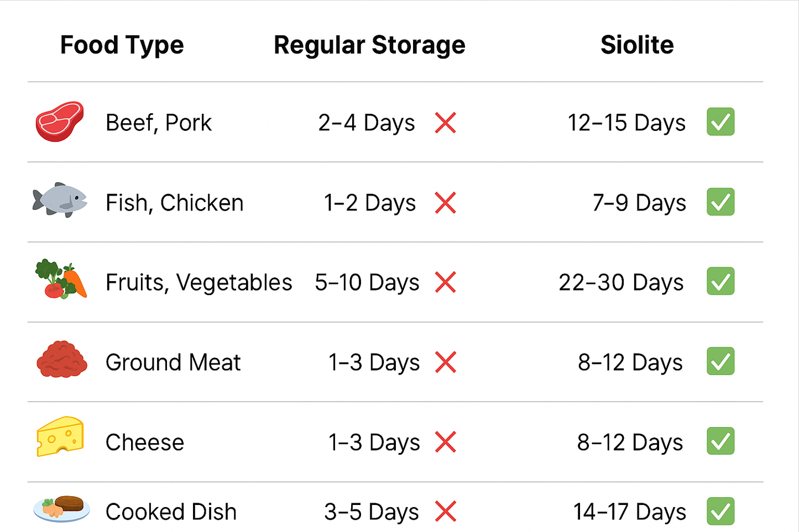Click the red X beside 5–10 Days

click(445, 282)
